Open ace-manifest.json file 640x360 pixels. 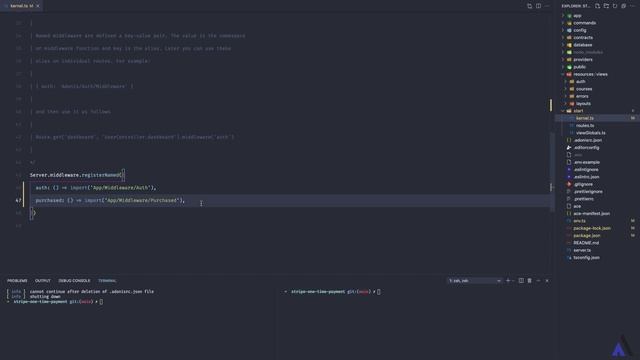click(x=591, y=214)
